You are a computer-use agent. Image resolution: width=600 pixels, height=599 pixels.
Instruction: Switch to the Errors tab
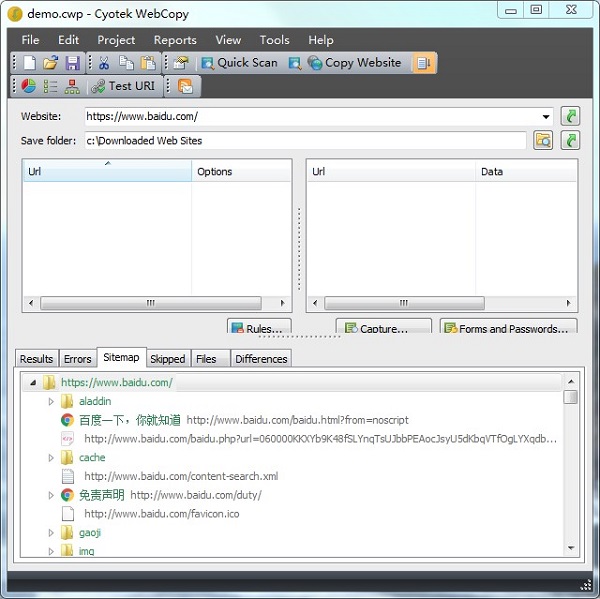(77, 359)
